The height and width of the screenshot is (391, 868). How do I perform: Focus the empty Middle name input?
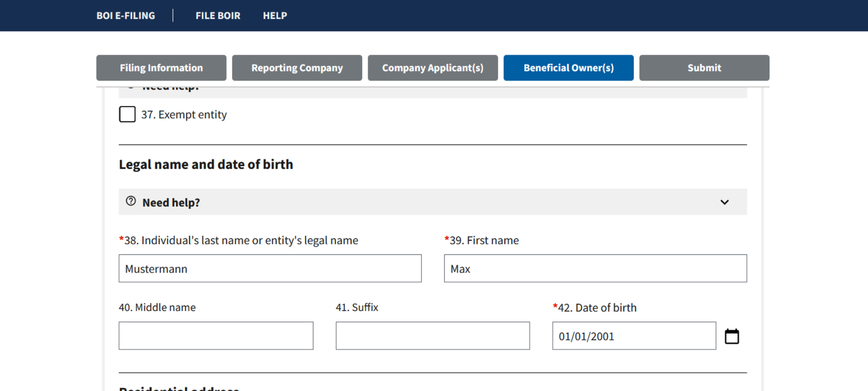[216, 336]
